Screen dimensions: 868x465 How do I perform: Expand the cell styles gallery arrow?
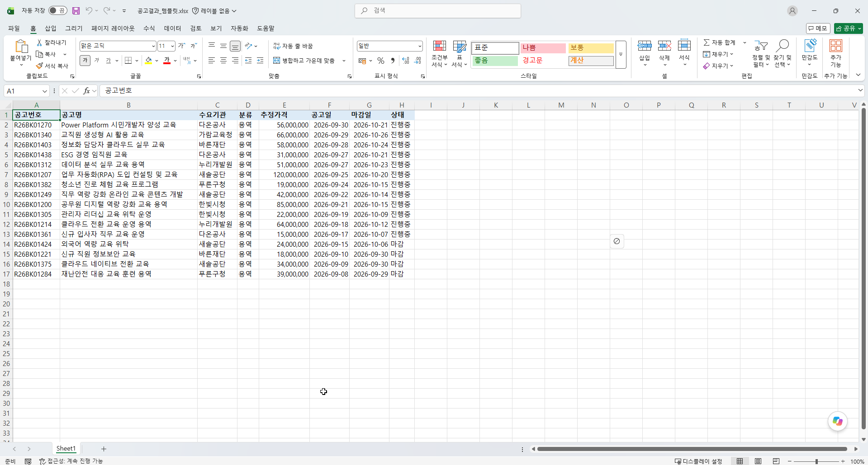point(621,54)
